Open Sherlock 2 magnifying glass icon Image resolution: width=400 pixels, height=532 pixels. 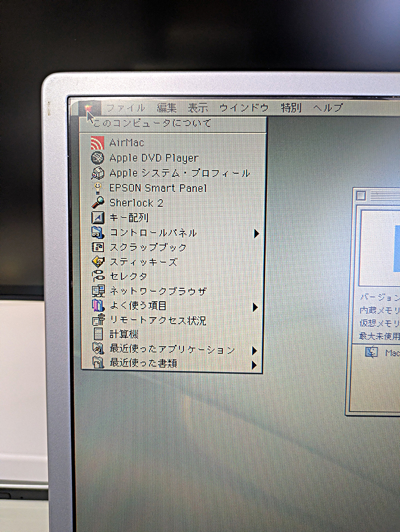point(97,203)
